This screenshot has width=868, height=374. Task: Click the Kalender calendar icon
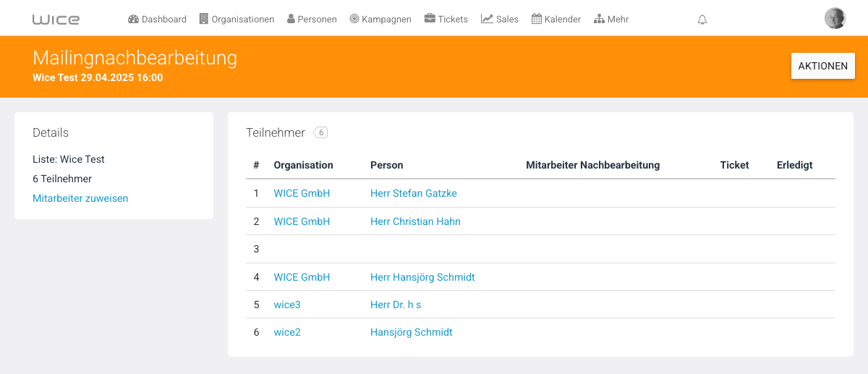tap(537, 19)
